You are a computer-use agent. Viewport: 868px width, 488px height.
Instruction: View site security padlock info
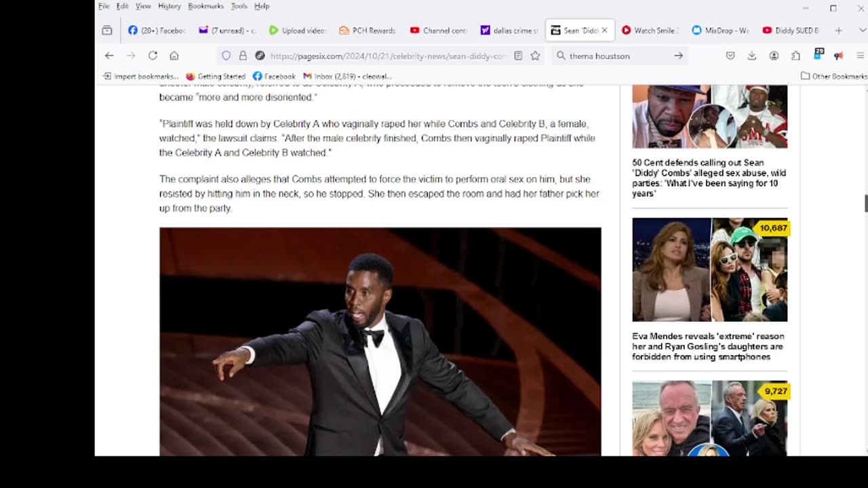pyautogui.click(x=243, y=56)
